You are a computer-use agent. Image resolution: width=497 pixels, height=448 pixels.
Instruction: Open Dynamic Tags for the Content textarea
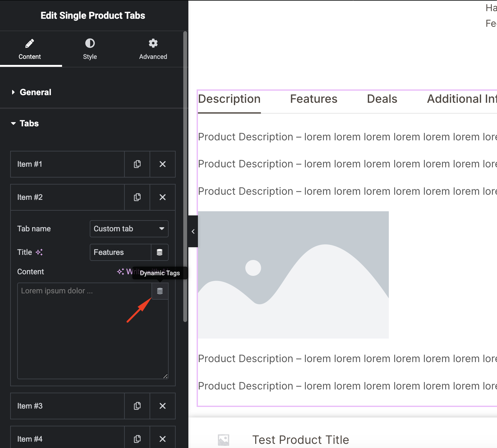tap(160, 291)
